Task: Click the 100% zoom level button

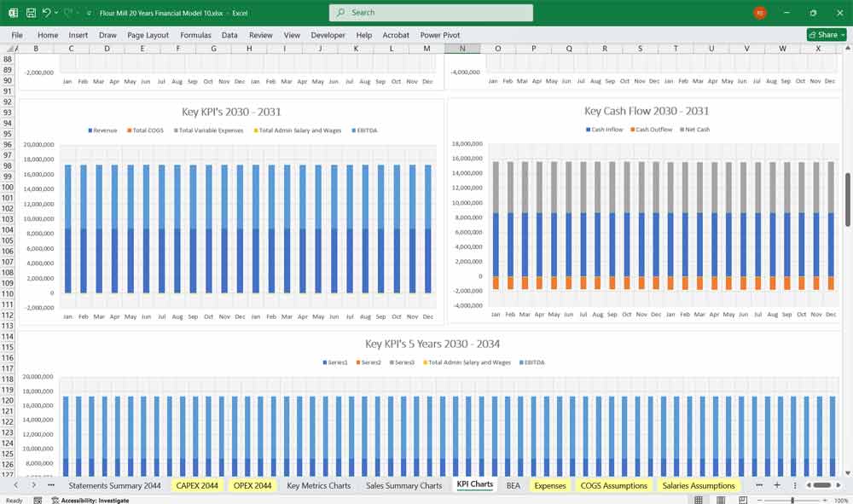Action: [843, 499]
